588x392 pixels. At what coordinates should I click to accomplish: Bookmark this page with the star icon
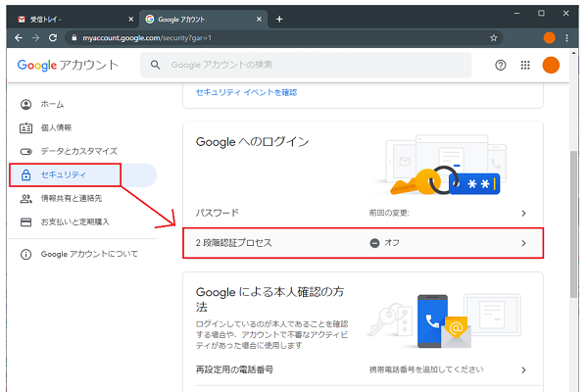click(494, 37)
